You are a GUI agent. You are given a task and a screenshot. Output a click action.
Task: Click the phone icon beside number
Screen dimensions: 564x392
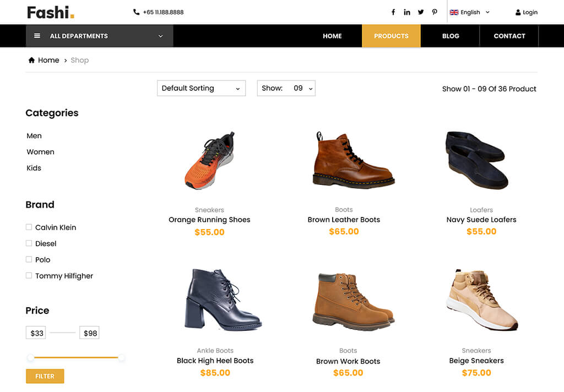coord(137,12)
